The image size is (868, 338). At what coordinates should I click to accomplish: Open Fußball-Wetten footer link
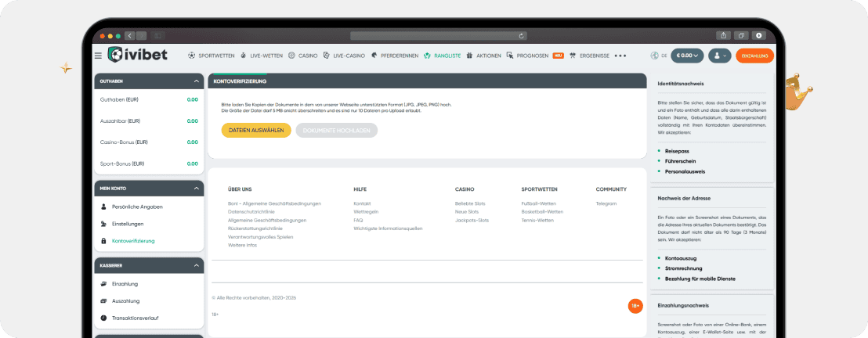[539, 203]
